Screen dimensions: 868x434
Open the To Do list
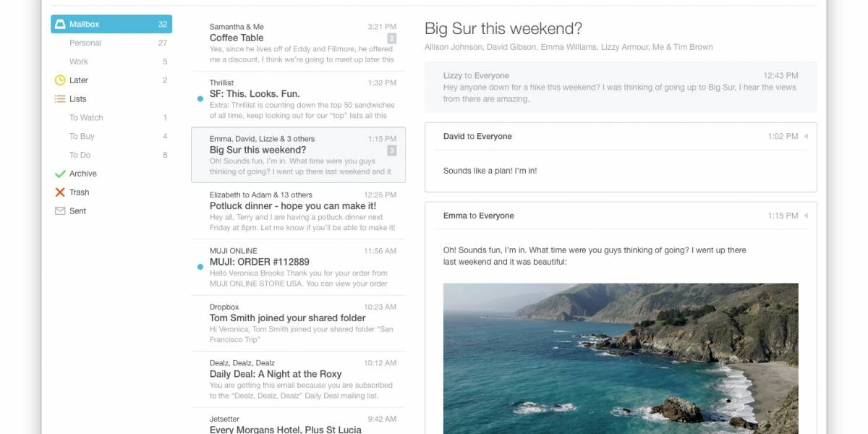pos(111,155)
